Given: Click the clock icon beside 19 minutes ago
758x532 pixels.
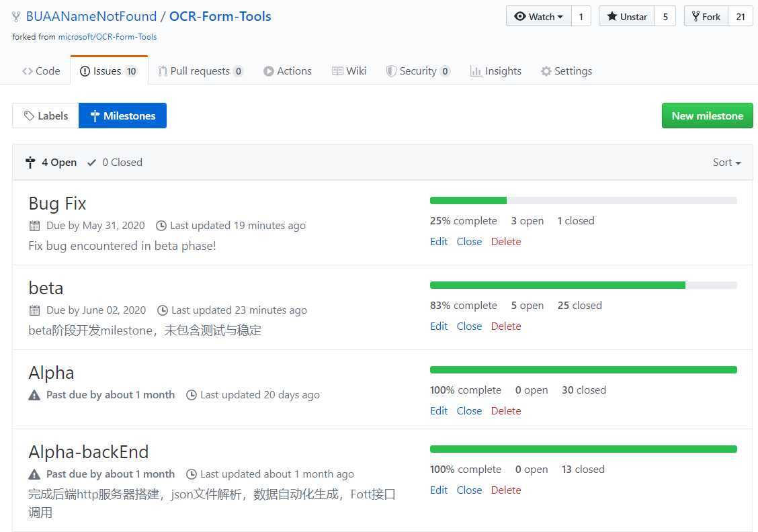Looking at the screenshot, I should point(161,226).
